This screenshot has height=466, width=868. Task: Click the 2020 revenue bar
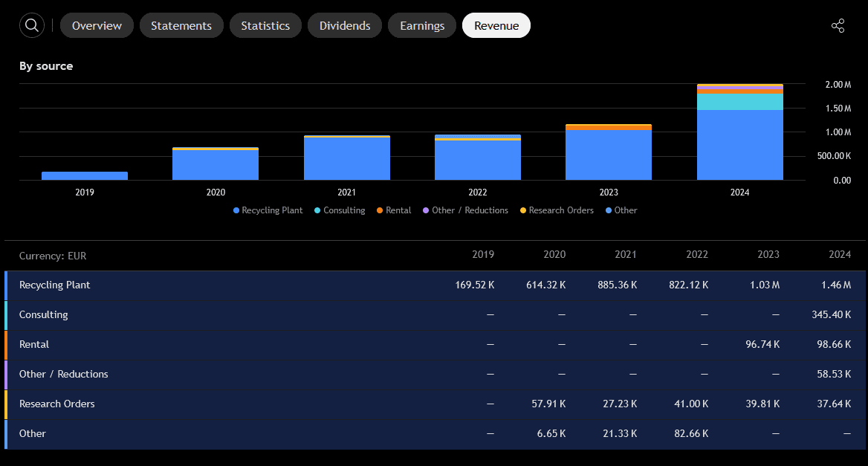pos(216,164)
